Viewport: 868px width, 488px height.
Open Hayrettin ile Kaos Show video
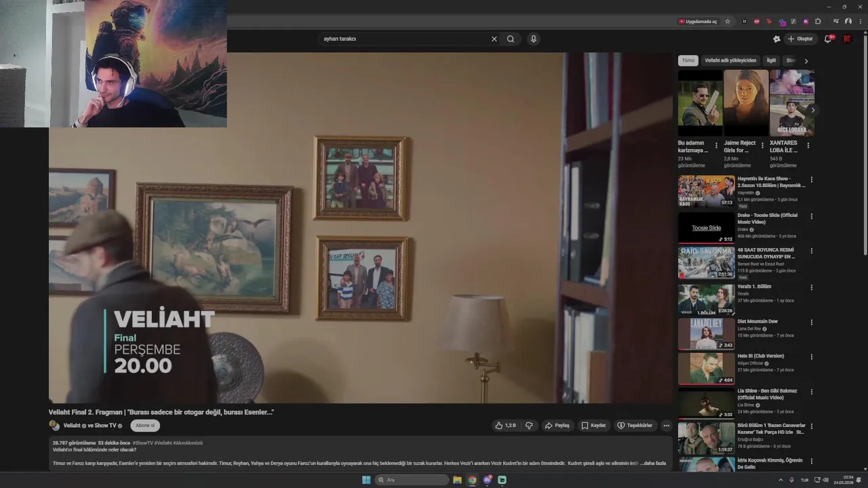coord(771,182)
